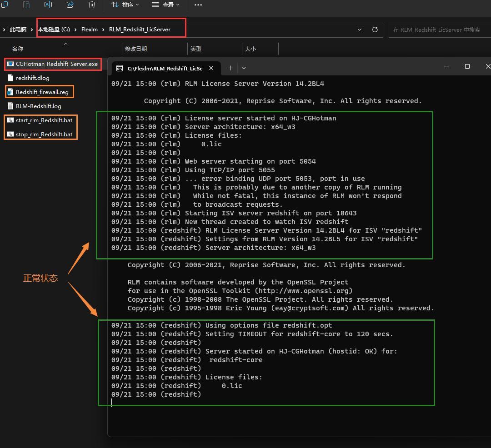
Task: Click the RLM-Redshift.log file icon
Action: click(10, 106)
